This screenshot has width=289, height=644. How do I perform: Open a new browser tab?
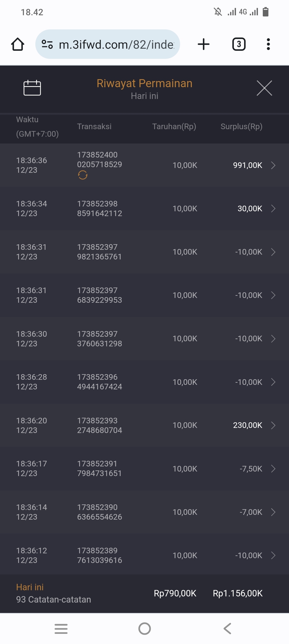pyautogui.click(x=203, y=44)
